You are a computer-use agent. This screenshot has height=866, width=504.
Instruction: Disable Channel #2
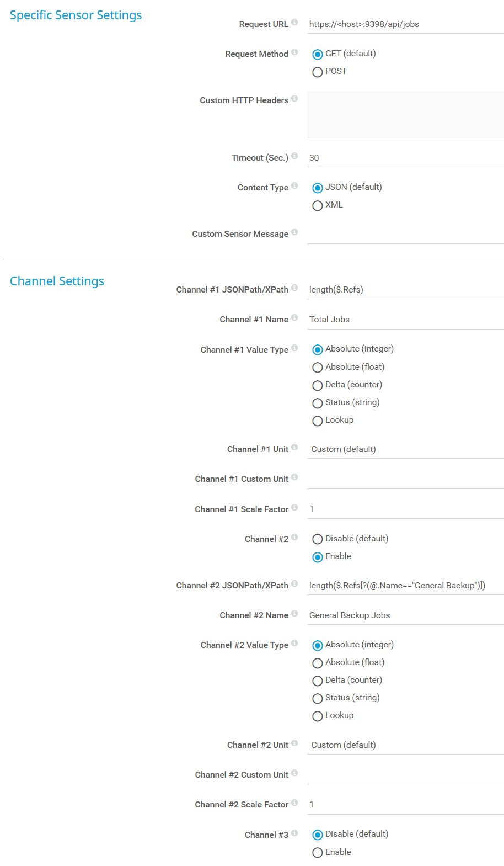[x=318, y=539]
